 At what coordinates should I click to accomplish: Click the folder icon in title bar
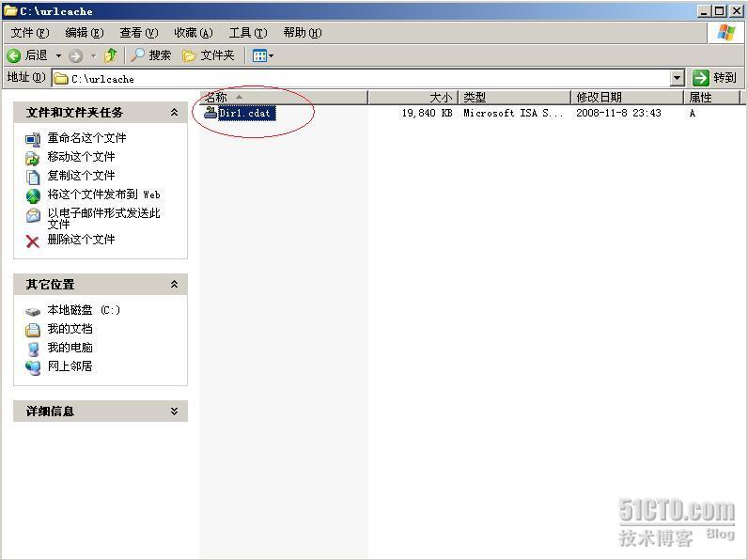[10, 10]
